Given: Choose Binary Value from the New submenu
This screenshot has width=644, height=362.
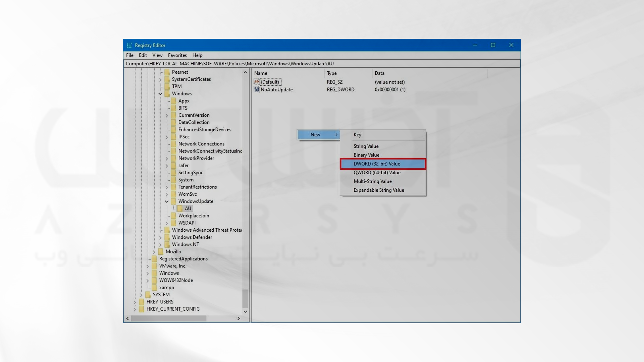Looking at the screenshot, I should [383, 155].
